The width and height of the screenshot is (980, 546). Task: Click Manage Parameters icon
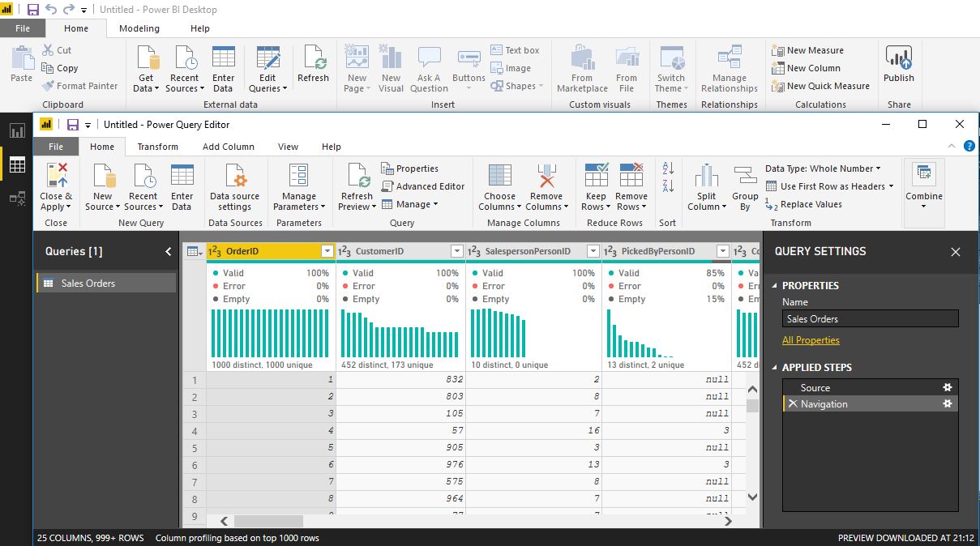tap(298, 177)
